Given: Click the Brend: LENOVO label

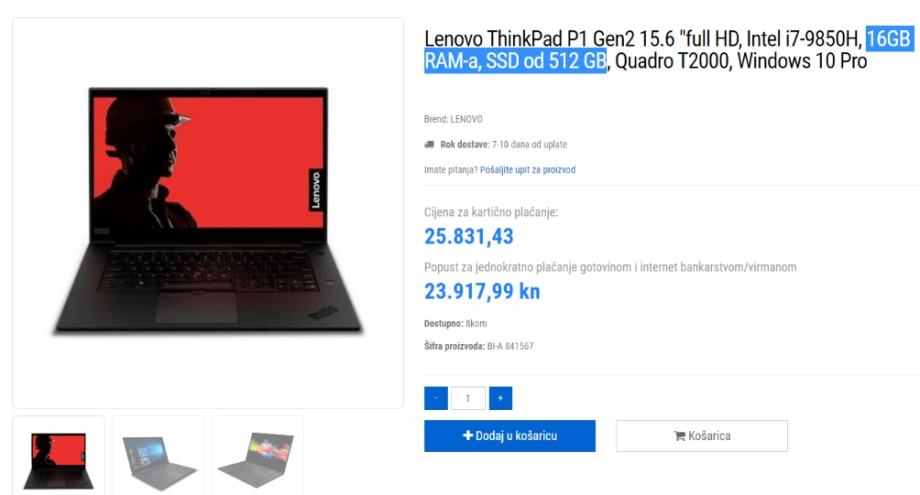Looking at the screenshot, I should click(453, 119).
